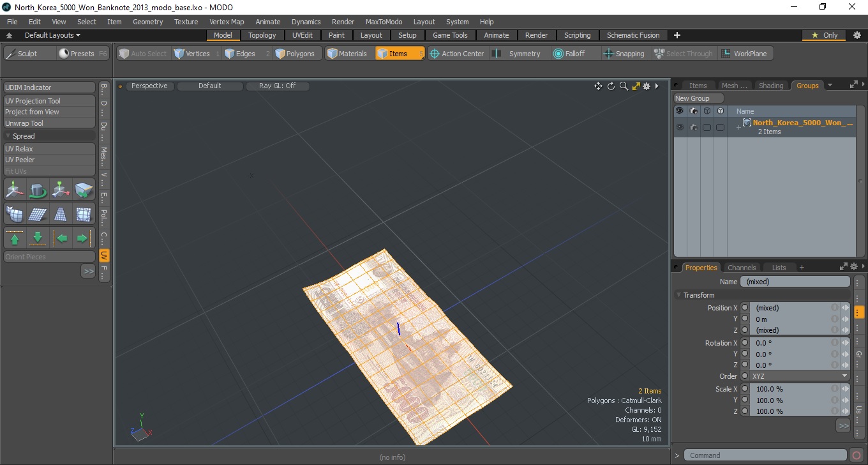This screenshot has width=868, height=465.
Task: Click the North_Korea_5000_Won group item icon
Action: coord(747,123)
